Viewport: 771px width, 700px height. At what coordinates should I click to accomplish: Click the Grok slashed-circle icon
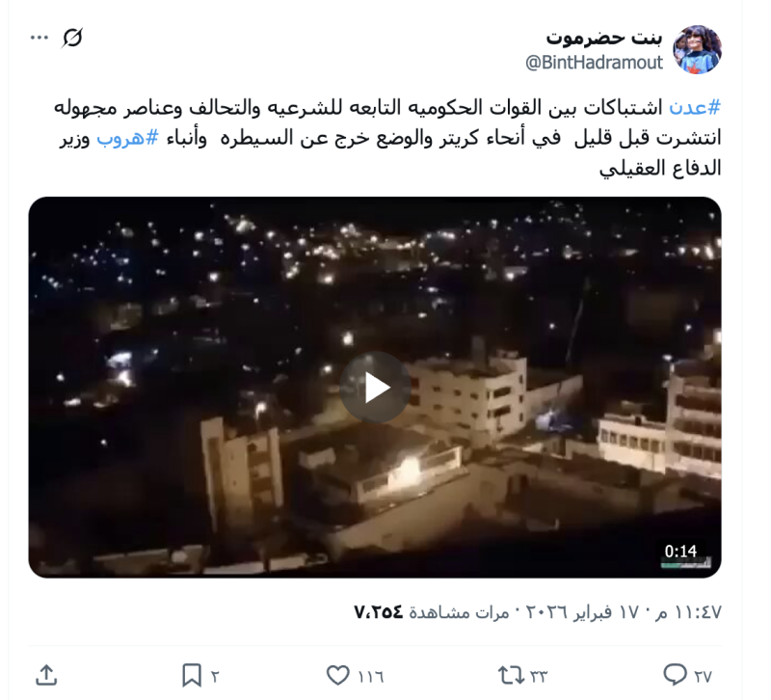(72, 38)
